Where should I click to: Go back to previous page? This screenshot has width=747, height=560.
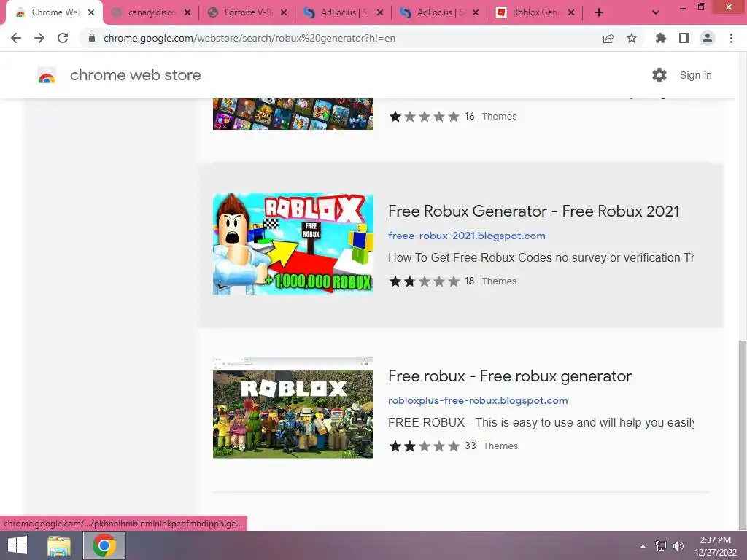[x=16, y=38]
